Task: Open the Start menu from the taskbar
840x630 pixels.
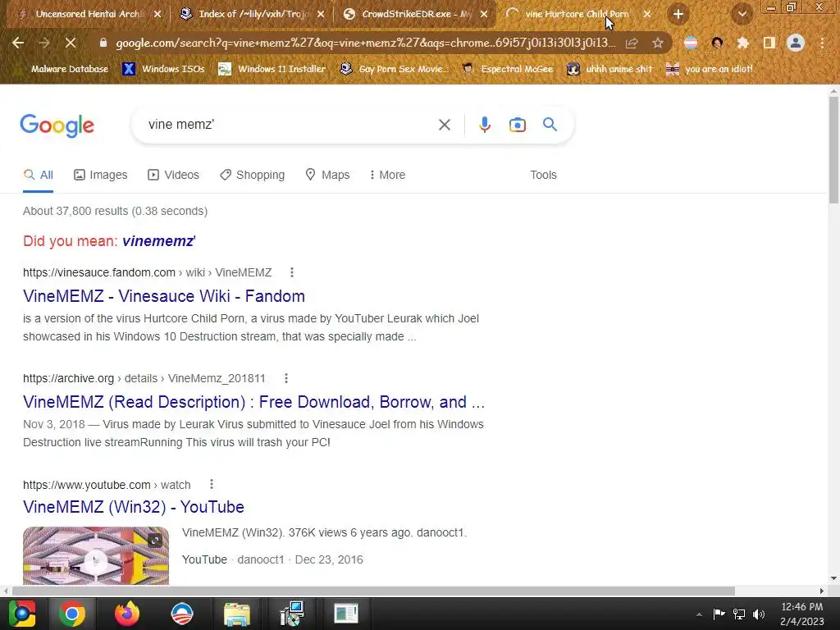Action: coord(21,614)
